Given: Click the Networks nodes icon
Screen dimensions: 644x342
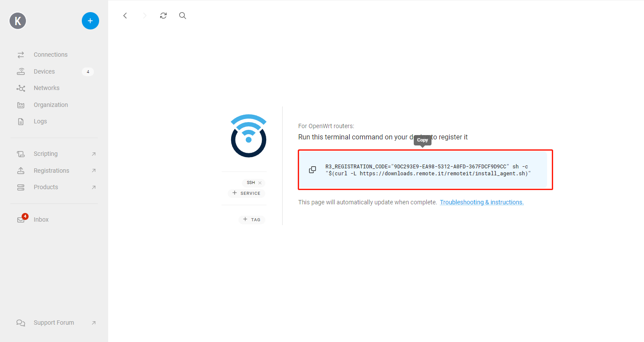Looking at the screenshot, I should (x=21, y=88).
